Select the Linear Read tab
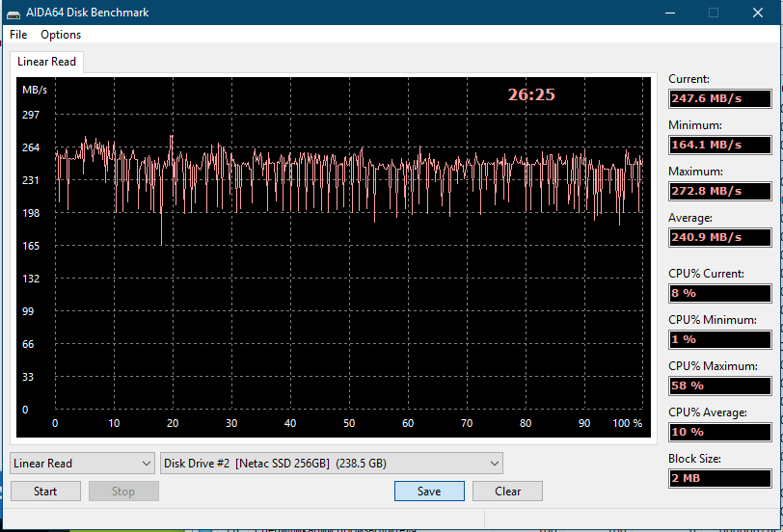The width and height of the screenshot is (783, 532). 46,62
